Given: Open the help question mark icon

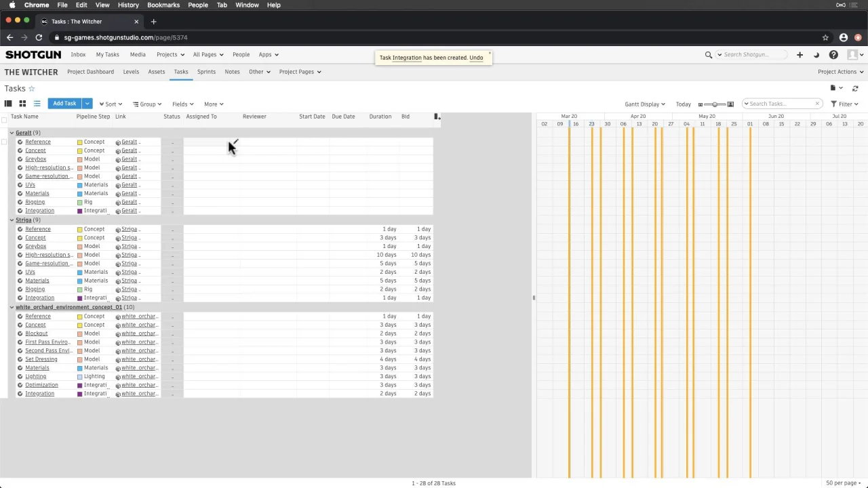Looking at the screenshot, I should [833, 55].
